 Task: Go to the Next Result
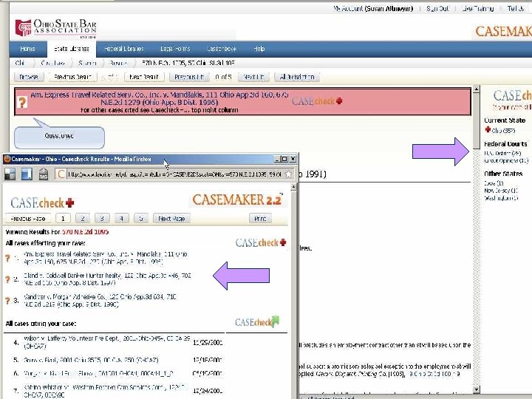click(144, 77)
